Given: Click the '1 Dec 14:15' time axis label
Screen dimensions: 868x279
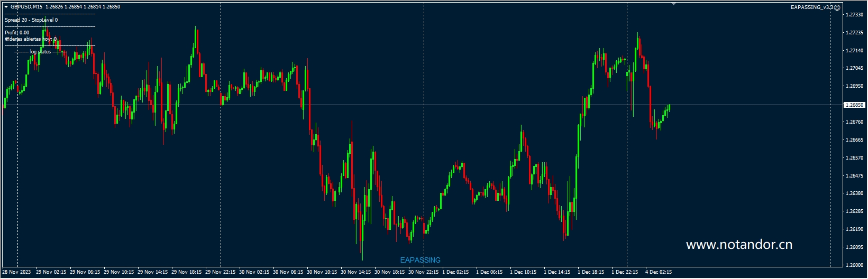Looking at the screenshot, I should [558, 273].
